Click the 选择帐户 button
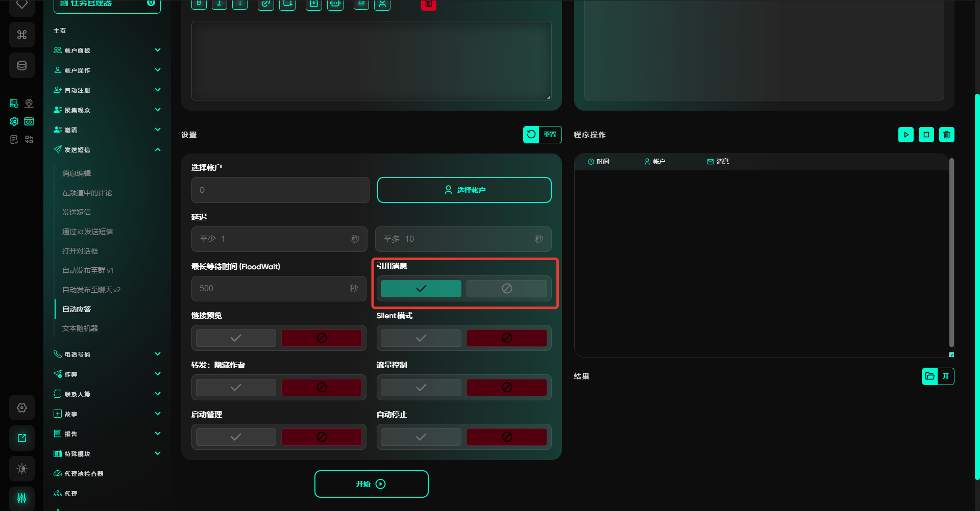Screen dimensions: 980x511 (x=464, y=190)
